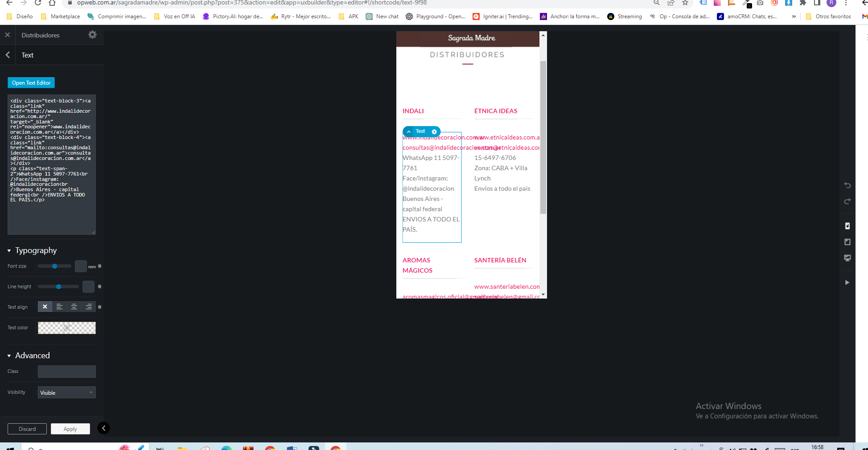Toggle the Line height responsive dot
Image resolution: width=868 pixels, height=450 pixels.
[99, 286]
